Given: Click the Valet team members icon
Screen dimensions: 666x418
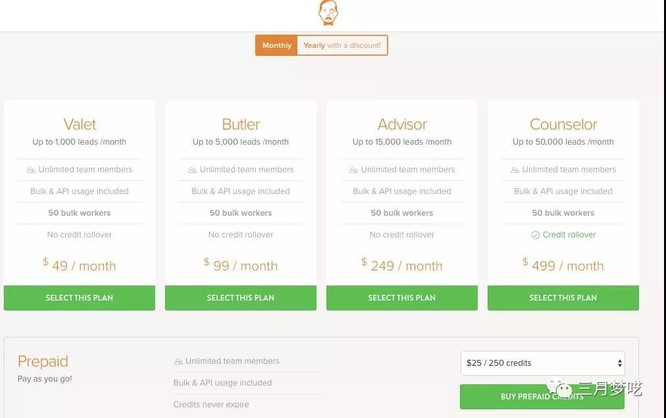Looking at the screenshot, I should click(32, 170).
